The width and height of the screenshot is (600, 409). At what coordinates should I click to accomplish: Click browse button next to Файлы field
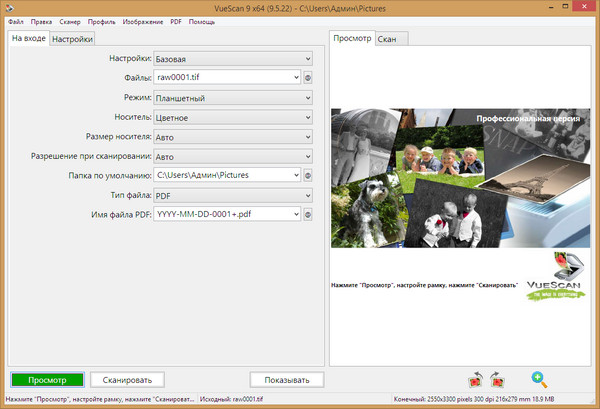(308, 78)
